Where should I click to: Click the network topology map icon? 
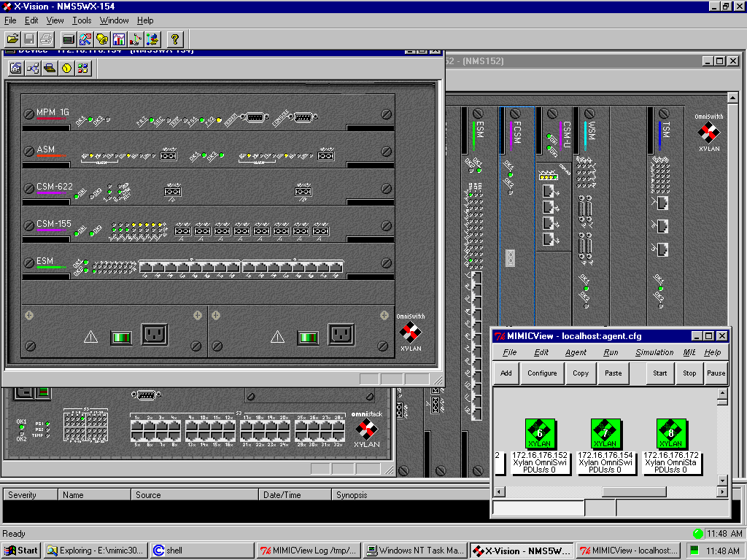135,39
